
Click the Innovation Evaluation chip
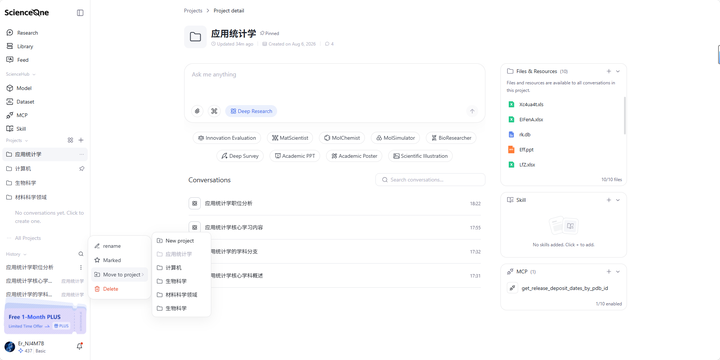[227, 138]
